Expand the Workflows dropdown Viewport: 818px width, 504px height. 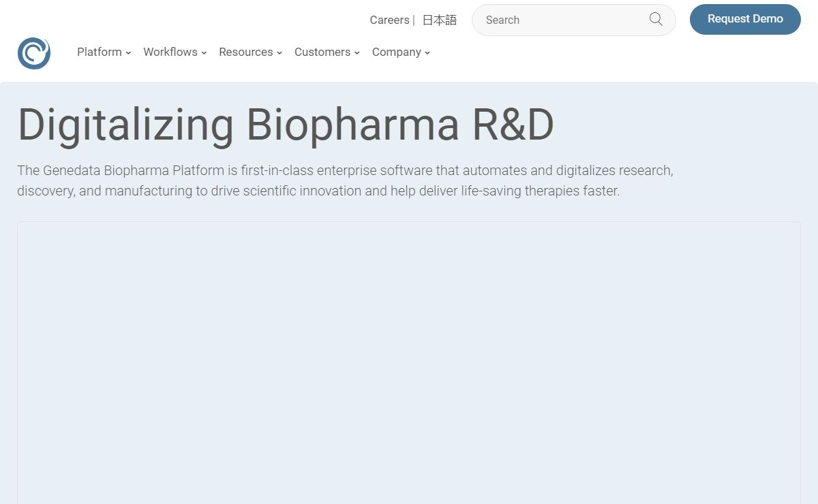(175, 52)
